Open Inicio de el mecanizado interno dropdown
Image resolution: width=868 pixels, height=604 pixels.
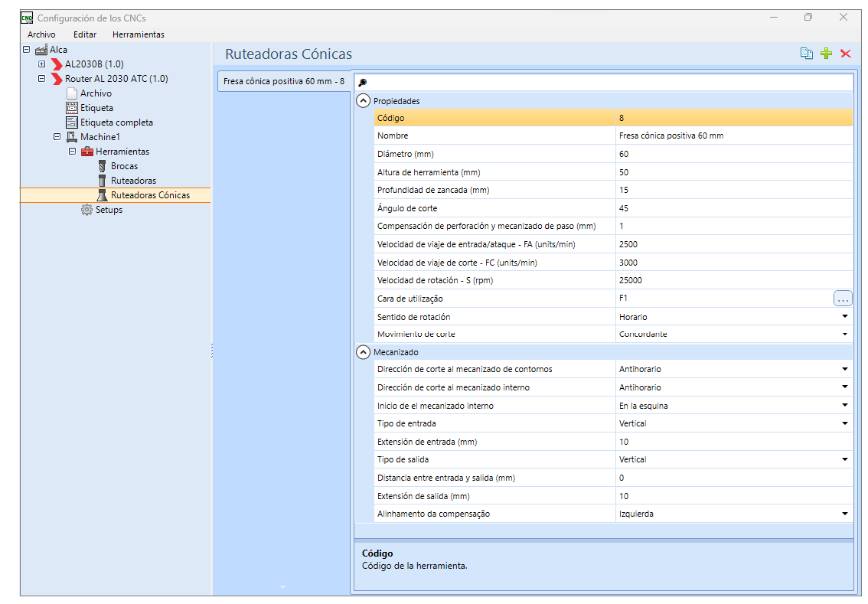pyautogui.click(x=845, y=405)
